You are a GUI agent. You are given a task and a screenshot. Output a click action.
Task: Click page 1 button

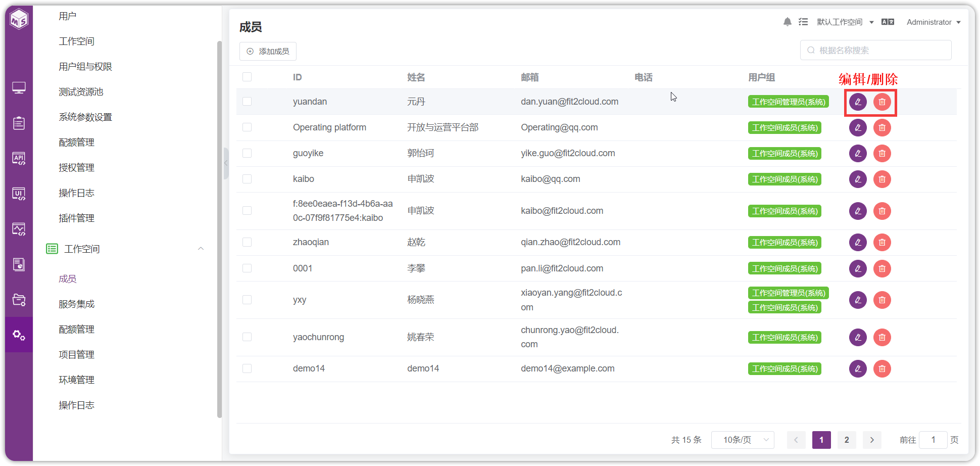(x=821, y=440)
